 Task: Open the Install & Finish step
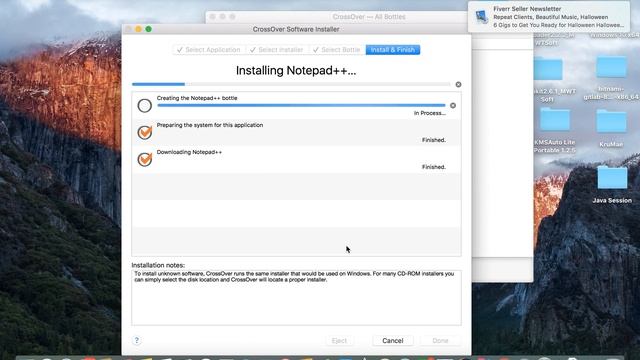(393, 50)
